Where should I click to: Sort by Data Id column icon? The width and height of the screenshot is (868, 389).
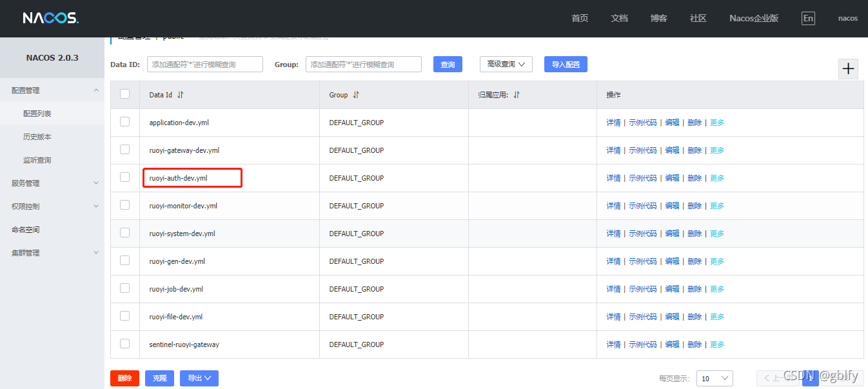[x=181, y=95]
